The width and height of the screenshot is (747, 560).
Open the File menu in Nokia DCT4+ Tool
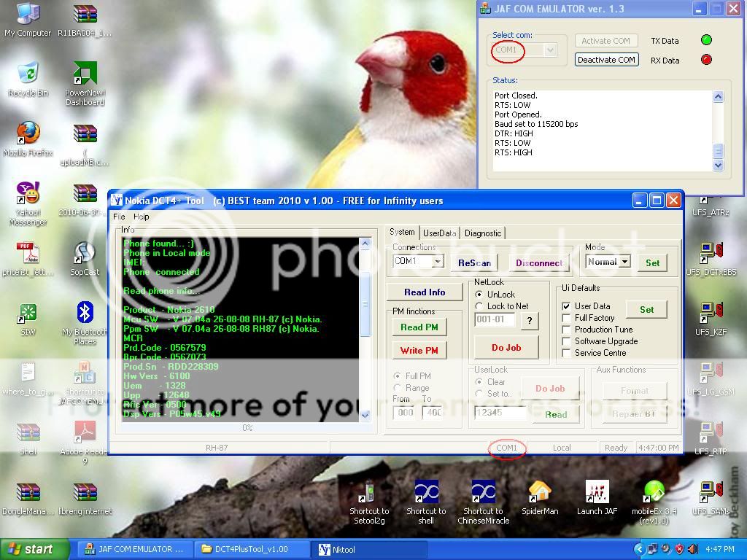[x=118, y=217]
